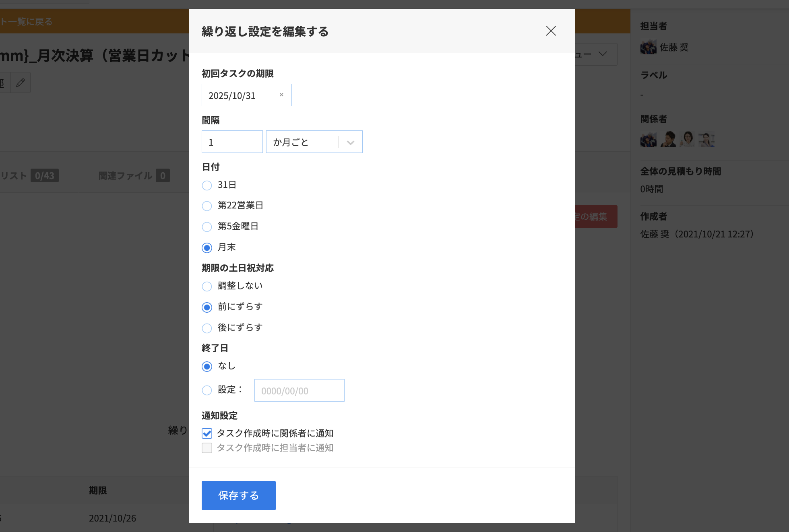Click the 保存する button
Screen dimensions: 789x532
point(238,495)
